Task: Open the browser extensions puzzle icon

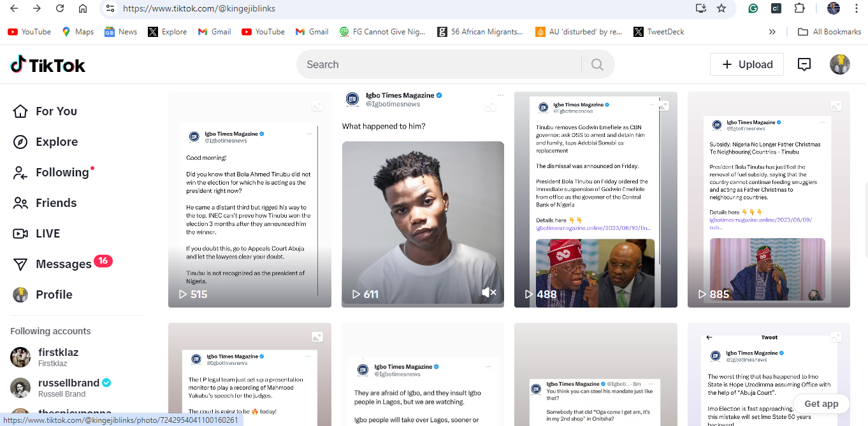Action: pyautogui.click(x=799, y=8)
